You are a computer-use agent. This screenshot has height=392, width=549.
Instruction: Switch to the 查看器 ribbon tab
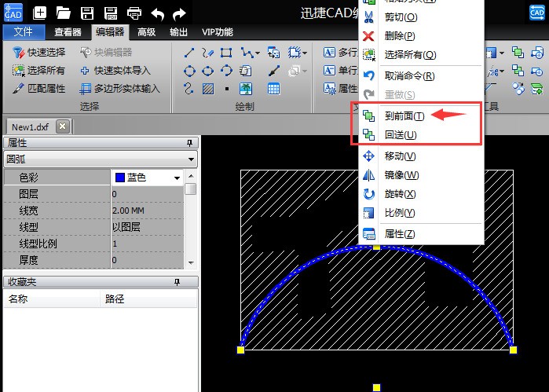[x=68, y=32]
